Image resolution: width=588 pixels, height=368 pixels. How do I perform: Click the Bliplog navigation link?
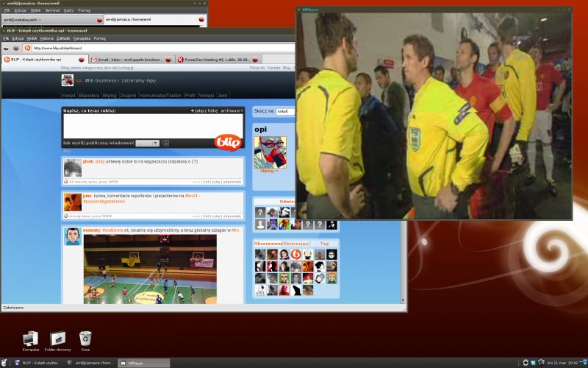tap(110, 96)
